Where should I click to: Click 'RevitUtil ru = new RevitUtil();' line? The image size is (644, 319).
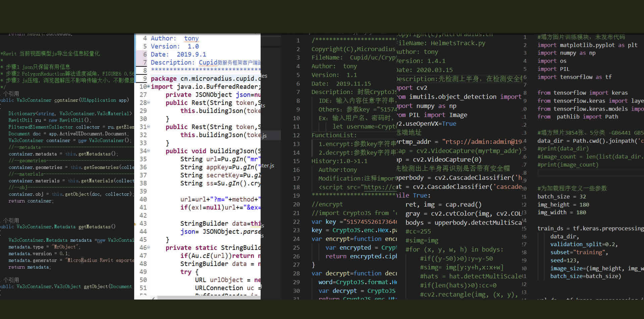[50, 120]
